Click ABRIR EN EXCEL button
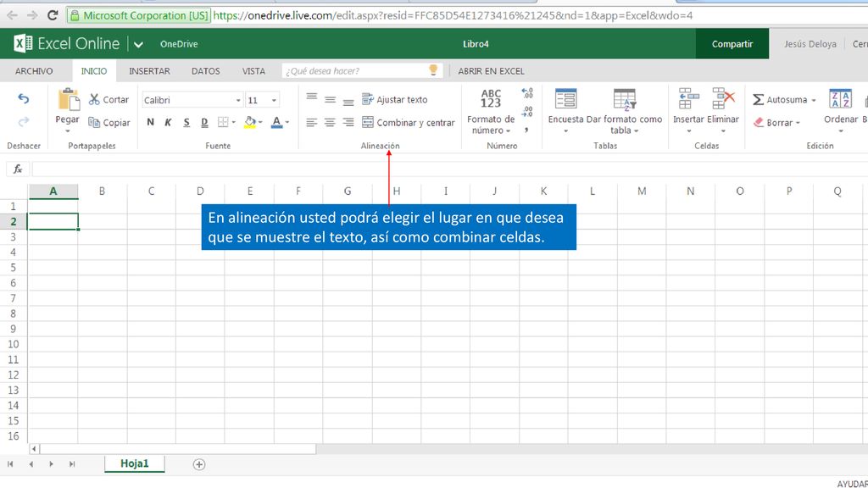This screenshot has height=488, width=868. pos(491,71)
